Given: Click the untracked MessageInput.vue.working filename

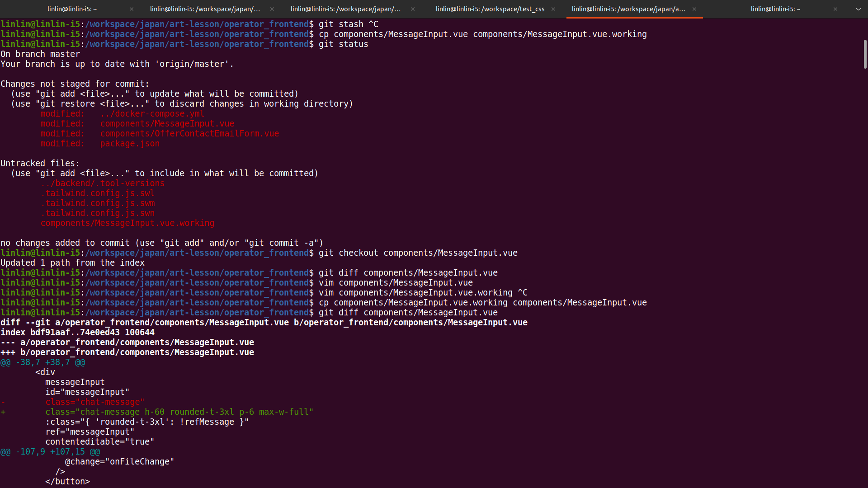Looking at the screenshot, I should tap(127, 223).
